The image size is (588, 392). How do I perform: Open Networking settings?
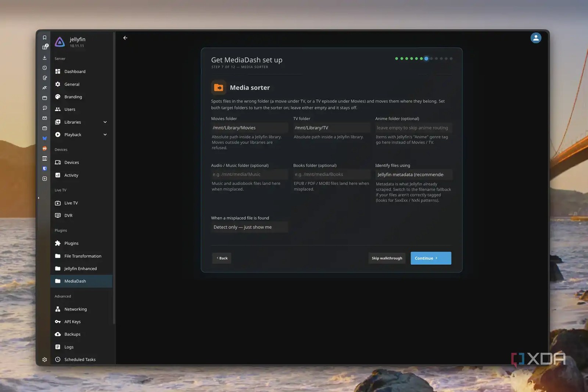point(82,309)
